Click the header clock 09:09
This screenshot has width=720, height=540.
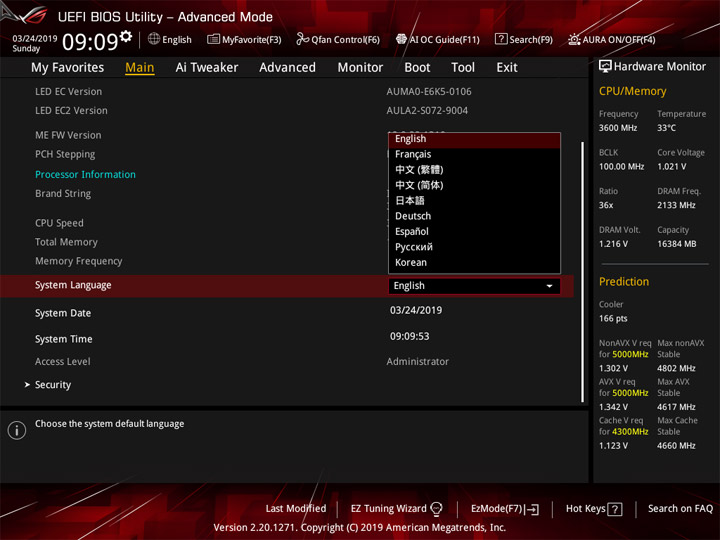point(90,42)
